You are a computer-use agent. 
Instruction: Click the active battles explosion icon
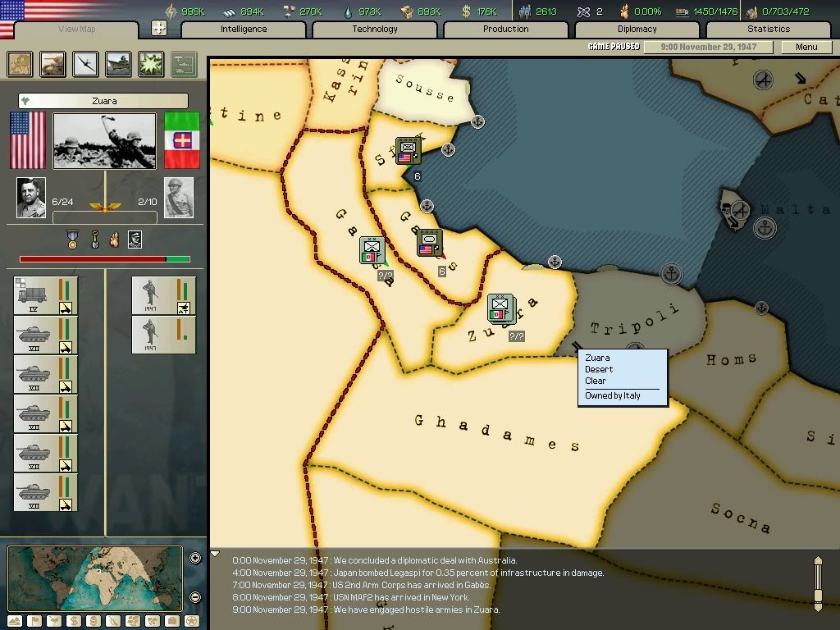(151, 64)
